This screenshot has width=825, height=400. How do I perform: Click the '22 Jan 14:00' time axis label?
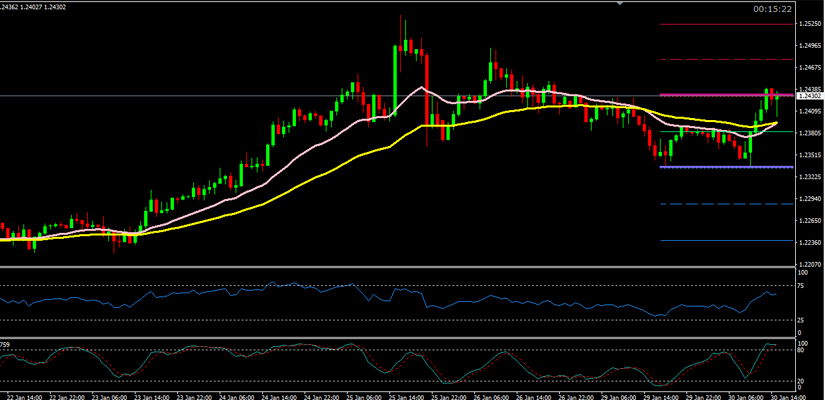pyautogui.click(x=22, y=394)
